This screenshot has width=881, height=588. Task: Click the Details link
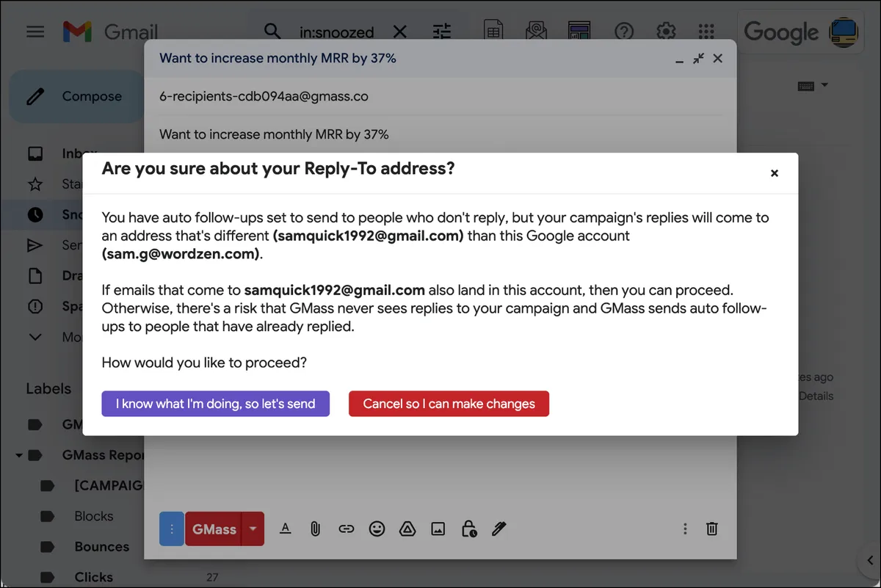(816, 396)
